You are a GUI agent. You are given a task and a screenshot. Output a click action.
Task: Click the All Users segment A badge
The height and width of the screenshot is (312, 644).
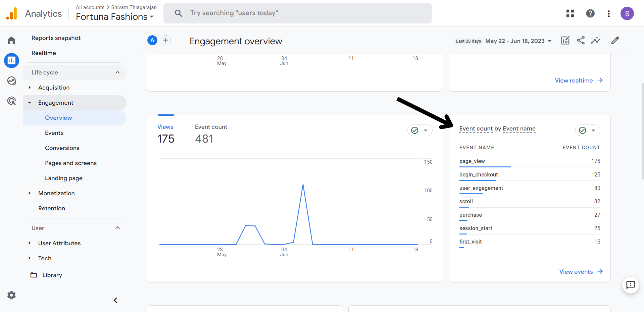pos(152,40)
